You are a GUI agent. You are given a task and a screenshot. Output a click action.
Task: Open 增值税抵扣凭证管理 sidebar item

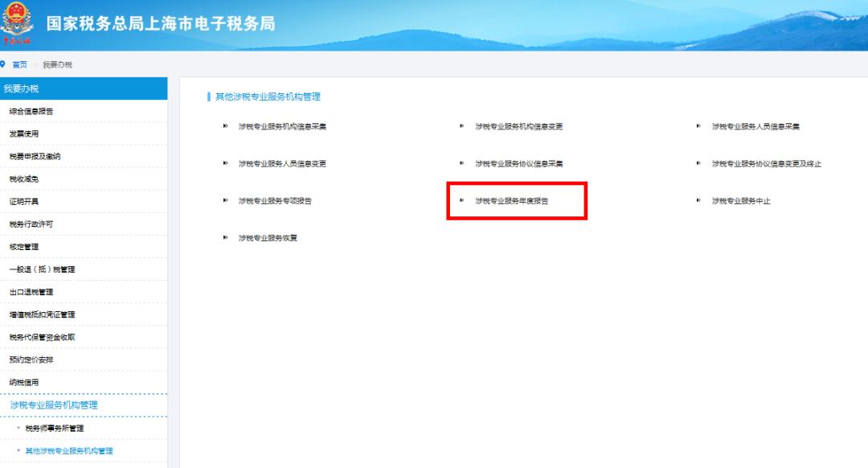42,314
